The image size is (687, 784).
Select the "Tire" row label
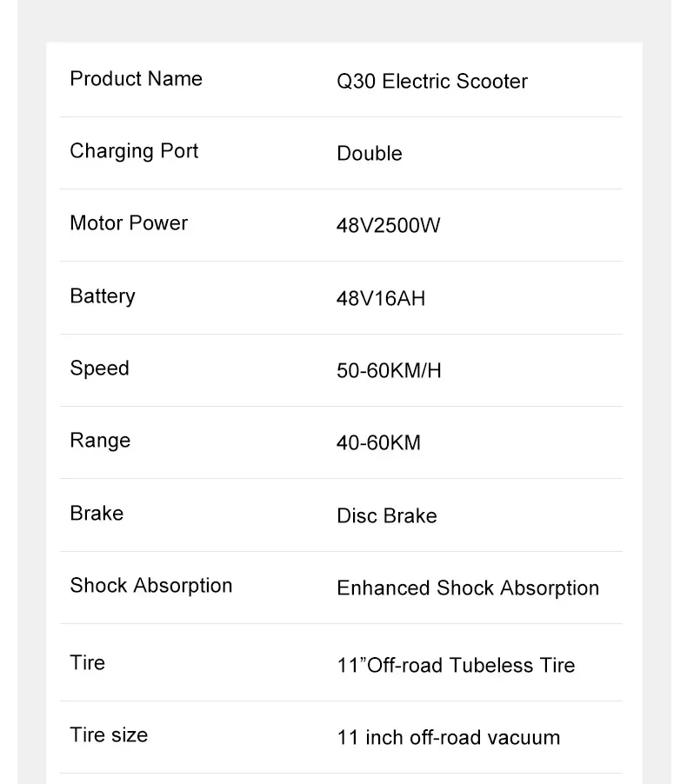coord(87,663)
